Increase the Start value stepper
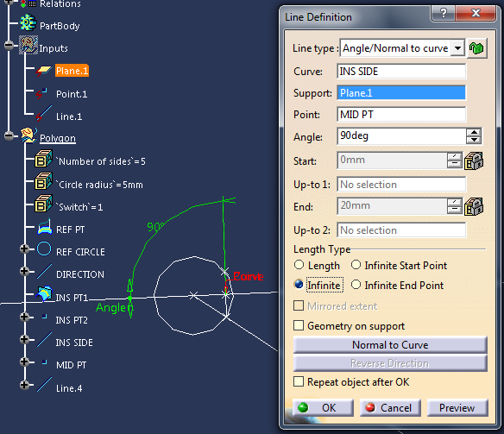The height and width of the screenshot is (434, 504). tap(455, 156)
